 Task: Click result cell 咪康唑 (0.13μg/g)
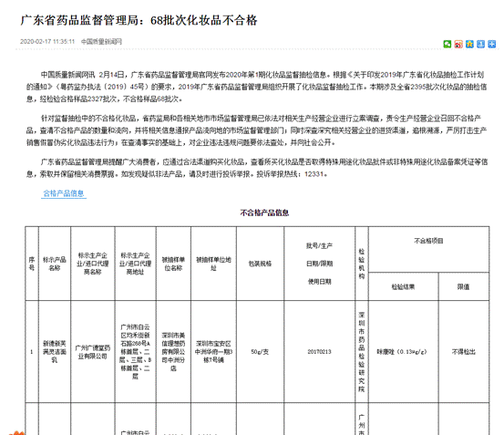403,352
